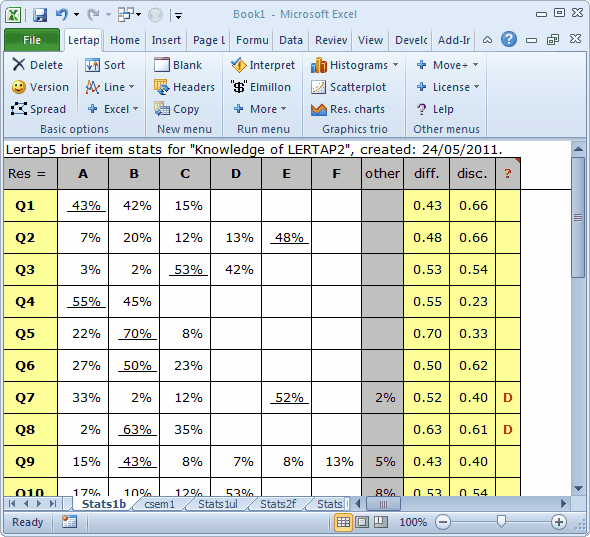The height and width of the screenshot is (537, 590).
Task: Click the macro recording icon in status bar
Action: [69, 522]
